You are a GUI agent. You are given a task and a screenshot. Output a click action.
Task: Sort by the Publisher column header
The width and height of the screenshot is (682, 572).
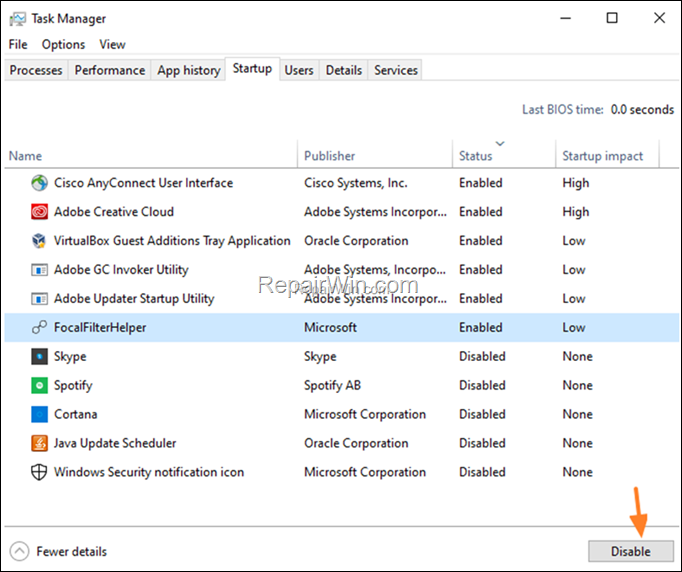(x=375, y=156)
